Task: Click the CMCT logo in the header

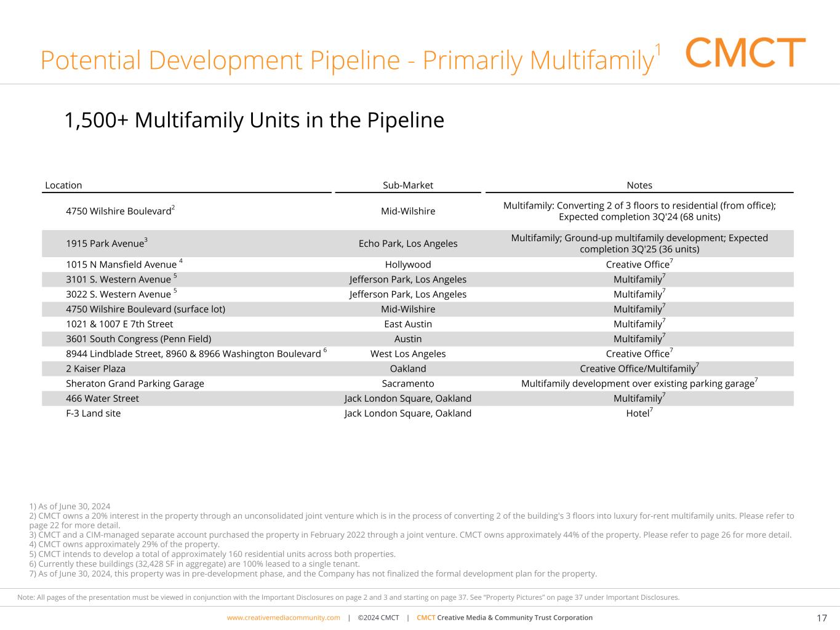Action: (745, 53)
